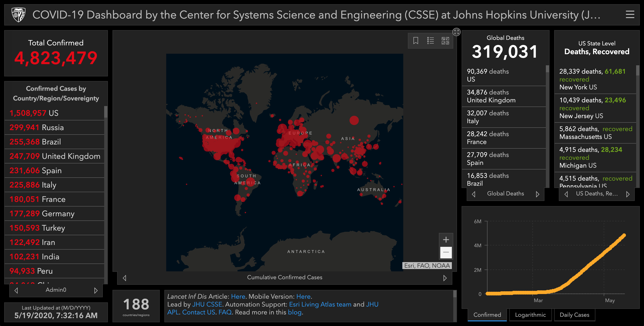The width and height of the screenshot is (644, 326).
Task: Previous arrow beside Global Deaths label
Action: [473, 194]
